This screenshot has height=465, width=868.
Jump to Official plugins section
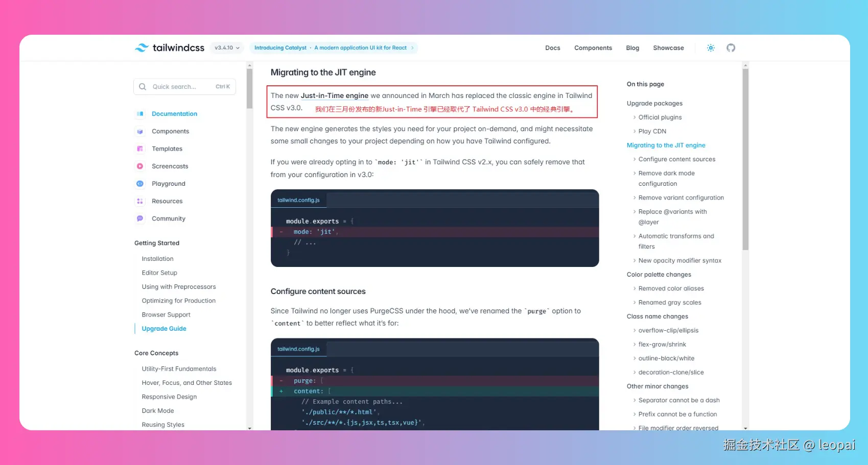(660, 117)
